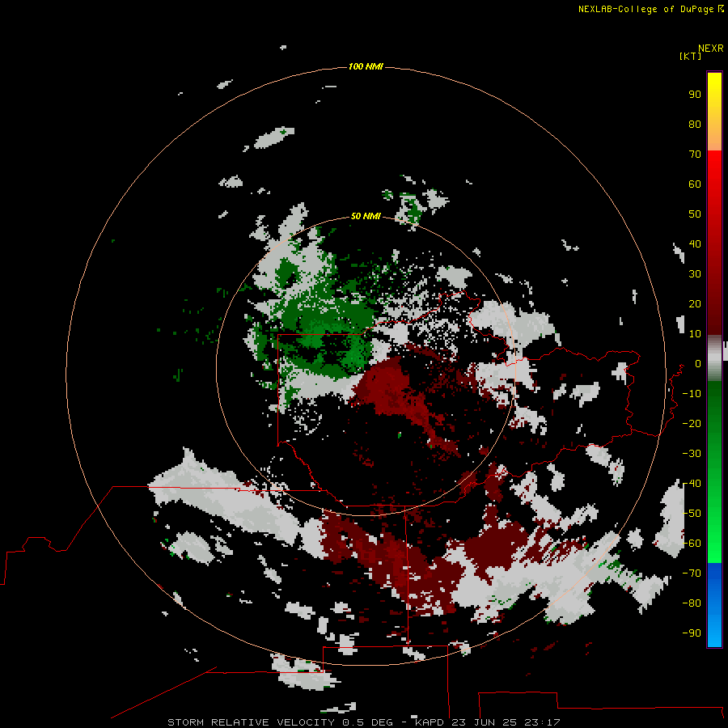728x728 pixels.
Task: Click the 80 value on velocity scale
Action: click(x=695, y=124)
